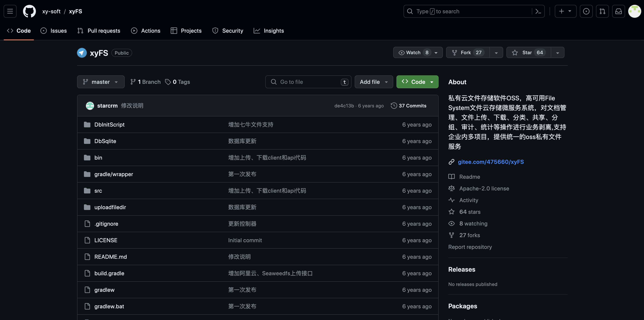Switch to the Issues tab

coord(53,31)
